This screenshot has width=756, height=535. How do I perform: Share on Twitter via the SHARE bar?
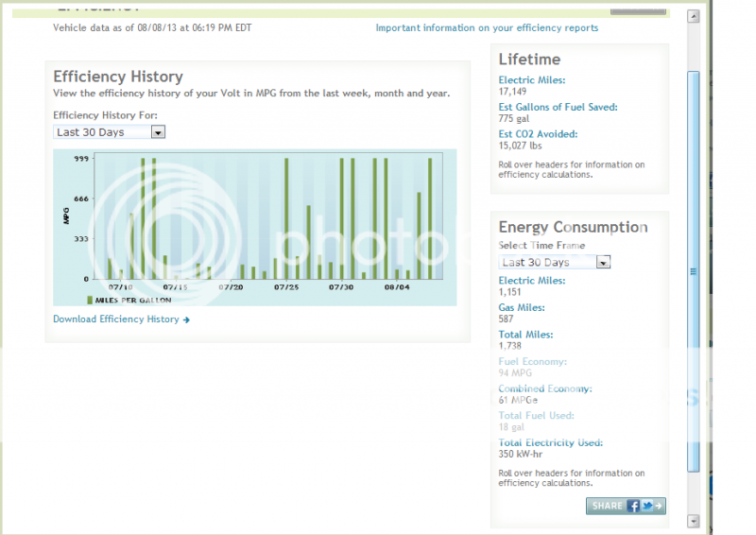coord(647,506)
